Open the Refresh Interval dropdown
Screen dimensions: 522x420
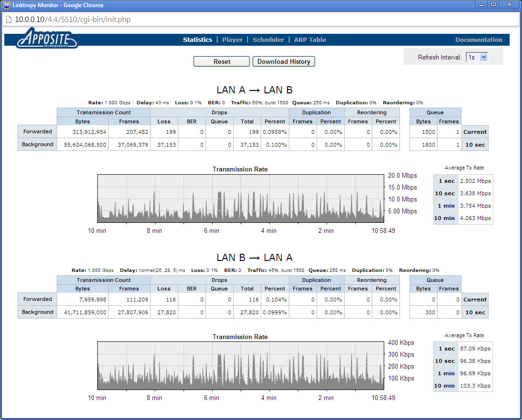coord(477,57)
